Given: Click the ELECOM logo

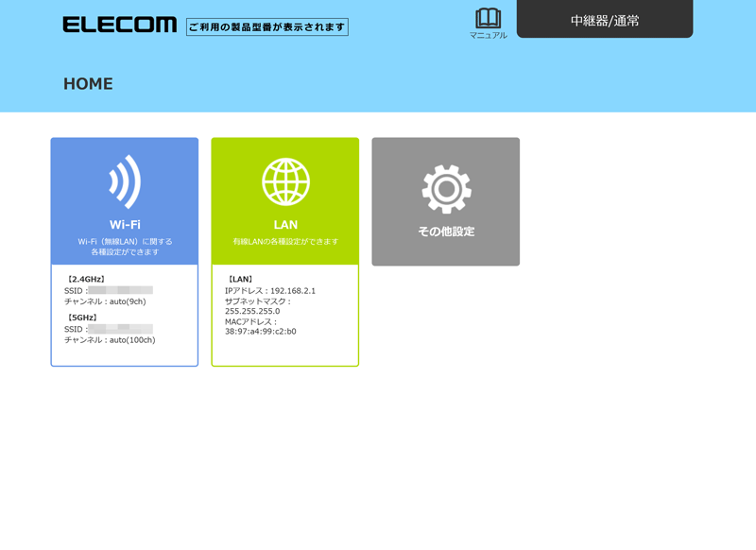Looking at the screenshot, I should [119, 26].
